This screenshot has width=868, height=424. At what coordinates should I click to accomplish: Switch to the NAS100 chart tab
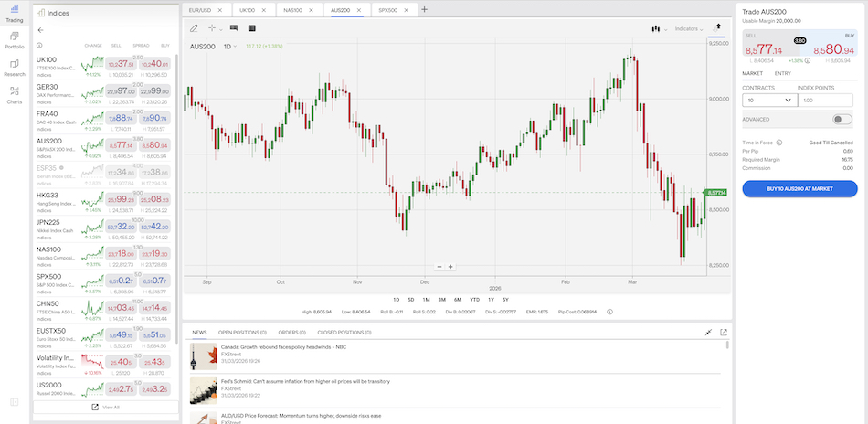coord(299,9)
